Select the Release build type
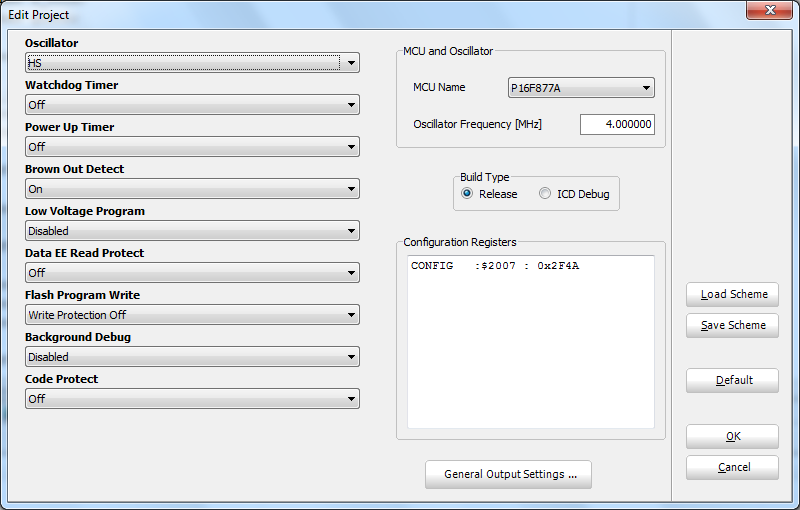The image size is (800, 510). click(x=467, y=194)
